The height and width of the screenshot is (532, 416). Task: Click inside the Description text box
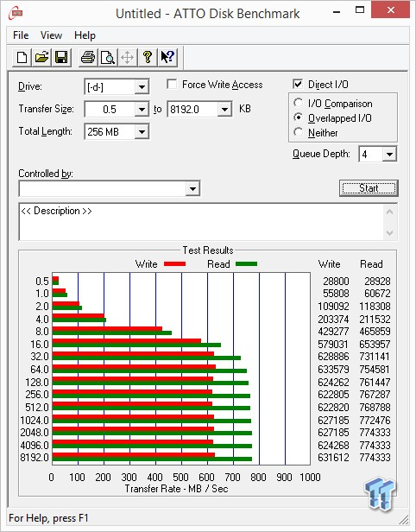click(202, 222)
